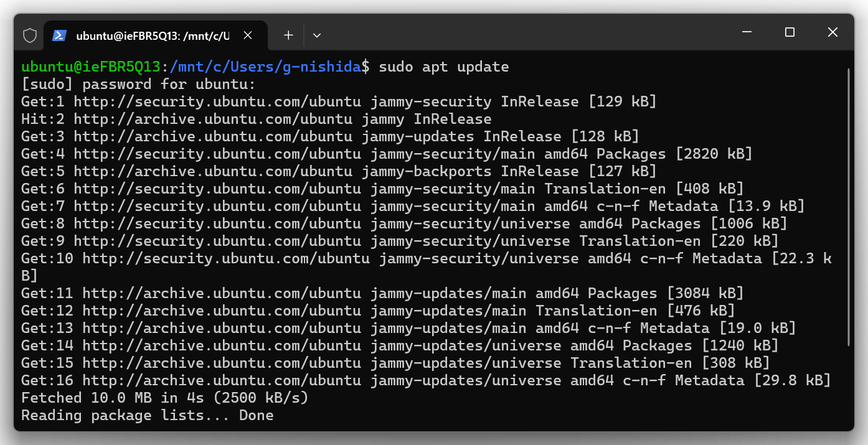
Task: Open a new tab with the plus button
Action: (x=288, y=35)
